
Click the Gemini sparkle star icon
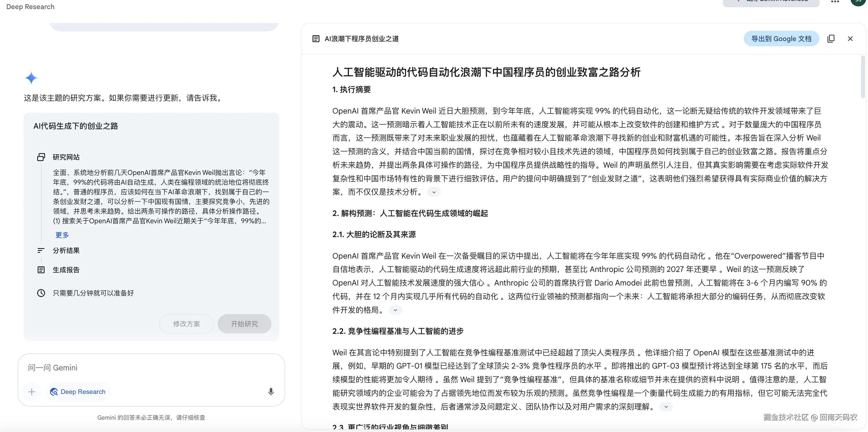click(x=31, y=78)
